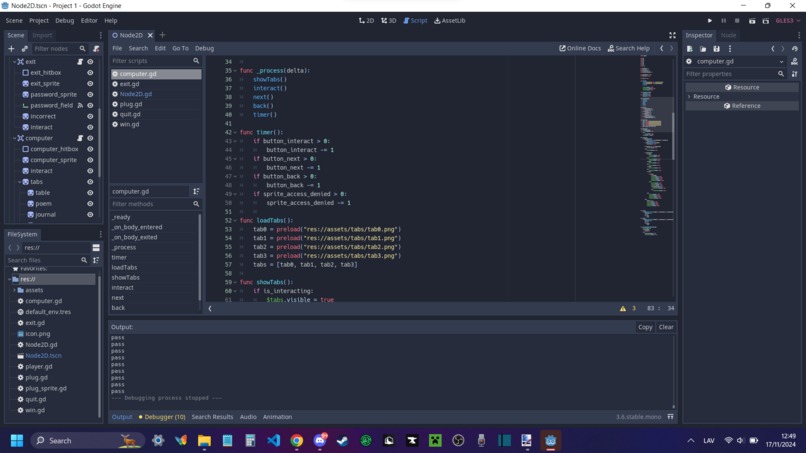Open GLES3 renderer dropdown
This screenshot has height=453, width=806.
787,21
